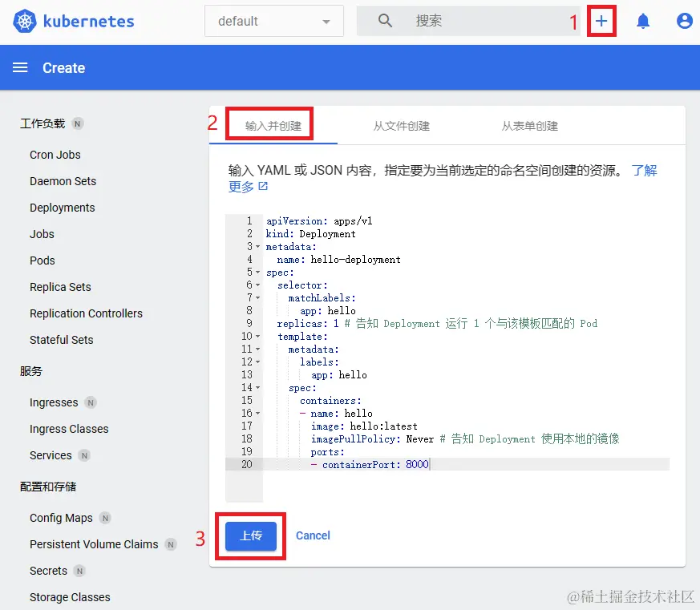
Task: Collapse the spec fold arrow on line 5
Action: (257, 273)
